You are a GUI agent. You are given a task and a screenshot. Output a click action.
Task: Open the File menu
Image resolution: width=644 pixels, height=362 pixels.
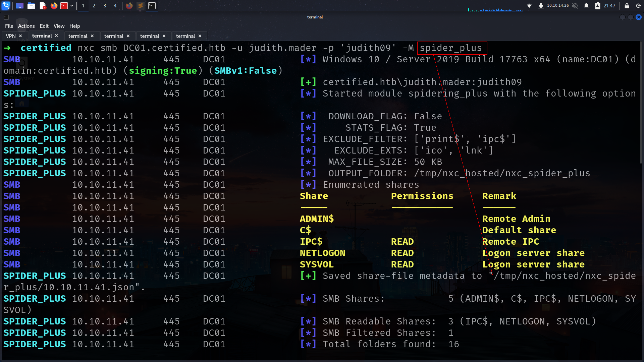tap(9, 26)
